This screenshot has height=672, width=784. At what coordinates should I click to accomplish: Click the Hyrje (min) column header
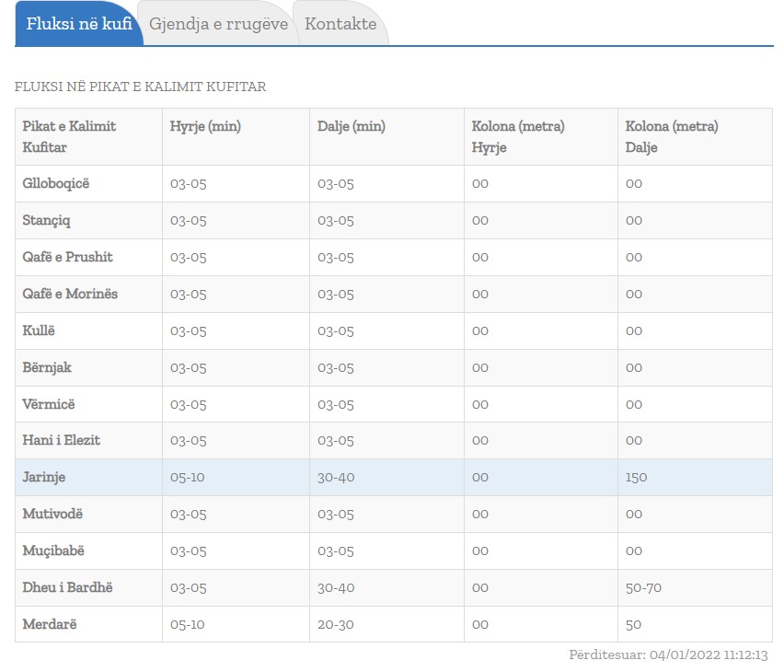click(x=205, y=127)
